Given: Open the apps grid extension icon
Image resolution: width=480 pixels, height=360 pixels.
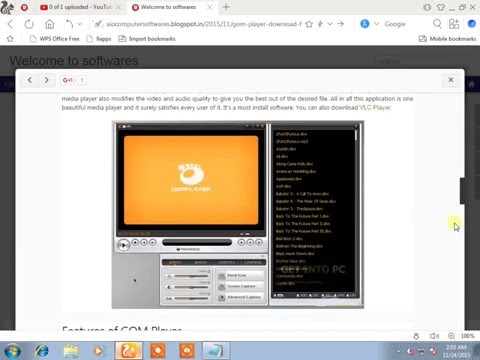Looking at the screenshot, I should click(x=454, y=24).
